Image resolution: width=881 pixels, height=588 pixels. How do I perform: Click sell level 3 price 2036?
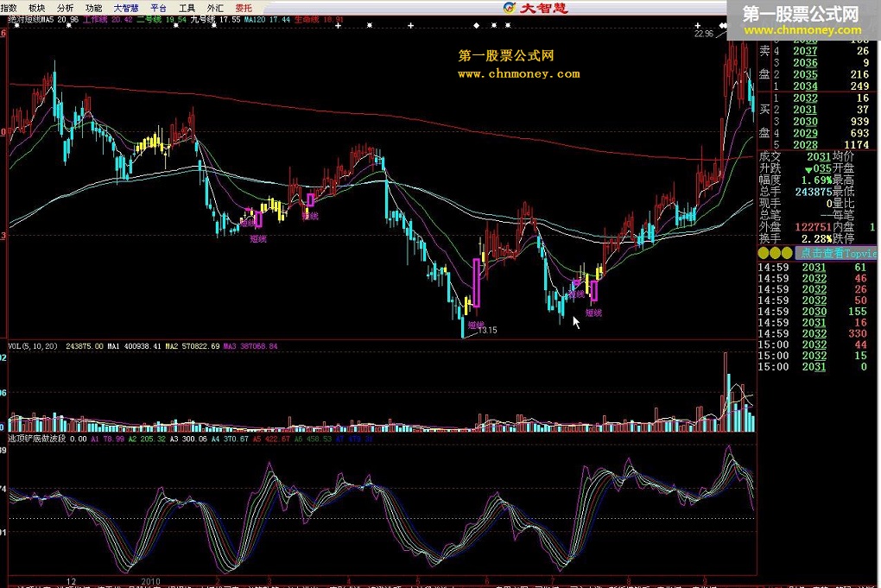[x=805, y=63]
